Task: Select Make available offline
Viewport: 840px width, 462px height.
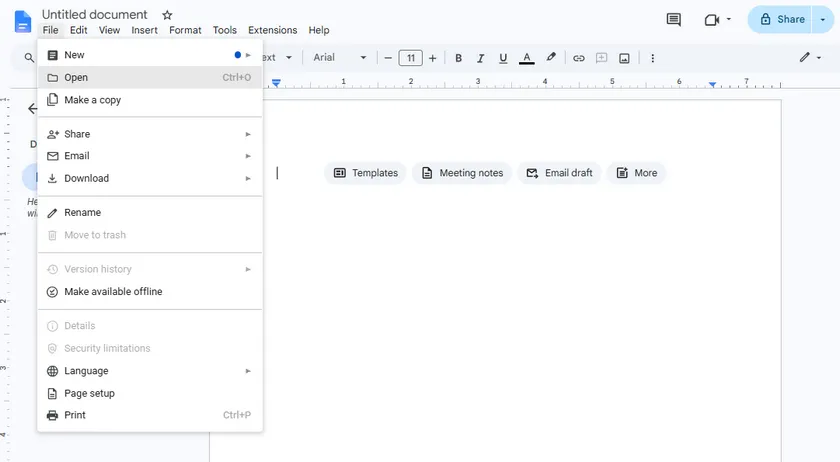Action: coord(150,292)
